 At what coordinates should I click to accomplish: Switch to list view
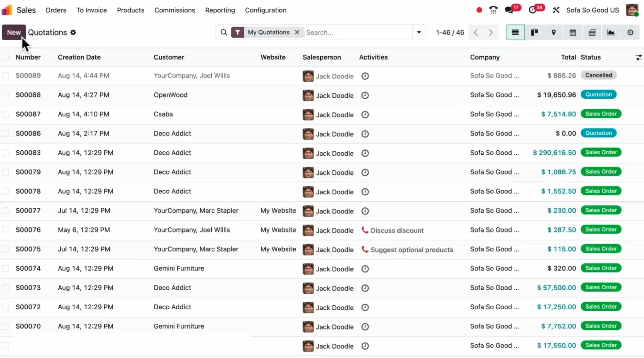click(x=515, y=33)
